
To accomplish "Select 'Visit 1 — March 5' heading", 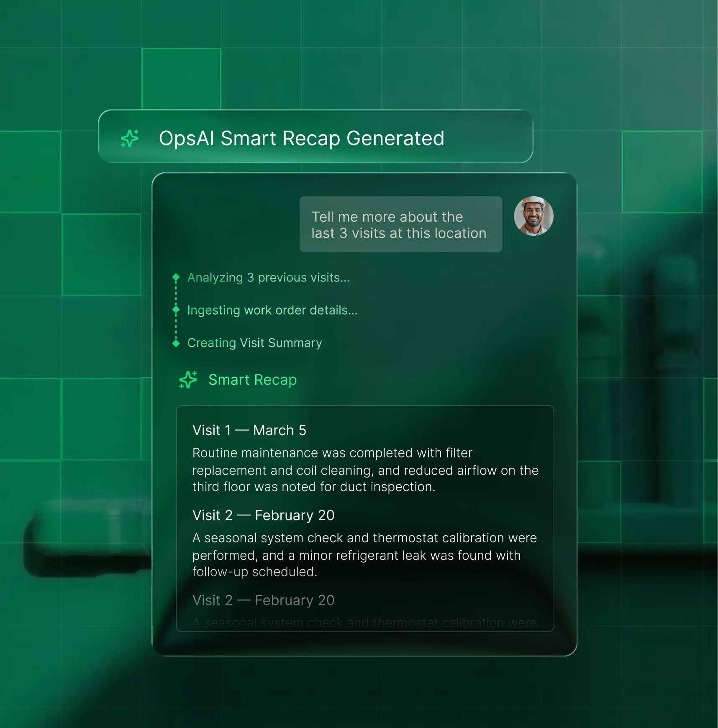I will pos(249,430).
